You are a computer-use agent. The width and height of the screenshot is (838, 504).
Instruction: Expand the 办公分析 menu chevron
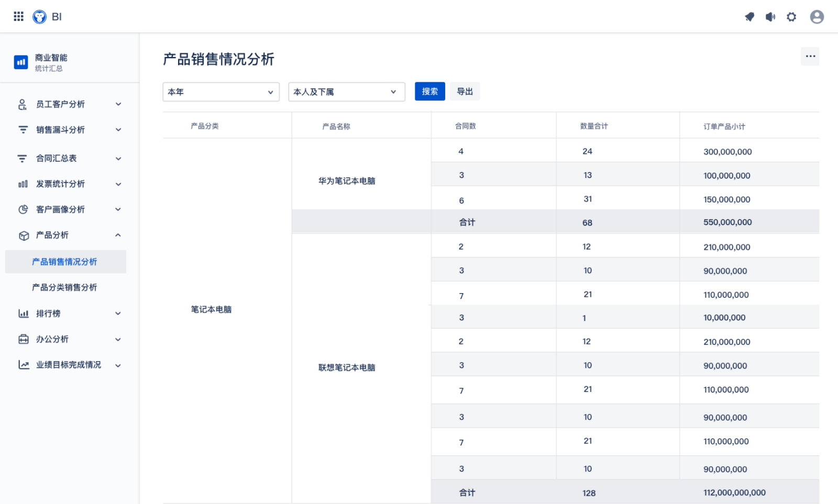tap(118, 340)
